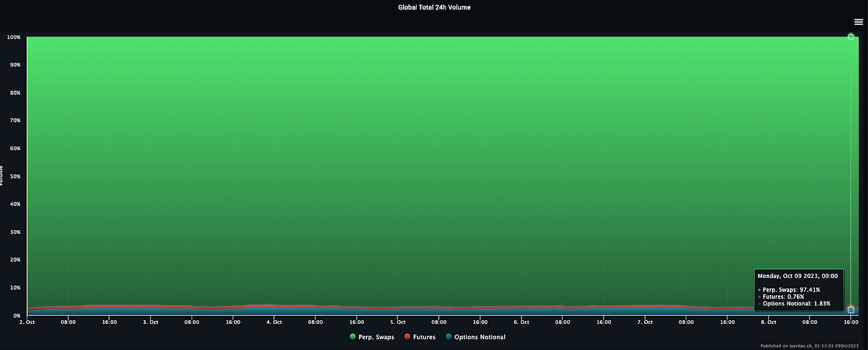
Task: Select the circle data marker at 100%
Action: pyautogui.click(x=851, y=37)
